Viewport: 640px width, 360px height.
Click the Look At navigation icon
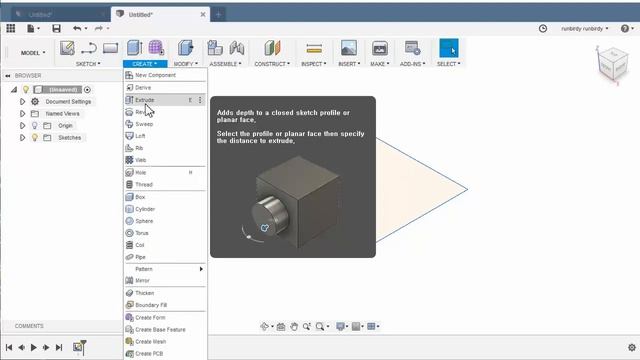[x=281, y=327]
